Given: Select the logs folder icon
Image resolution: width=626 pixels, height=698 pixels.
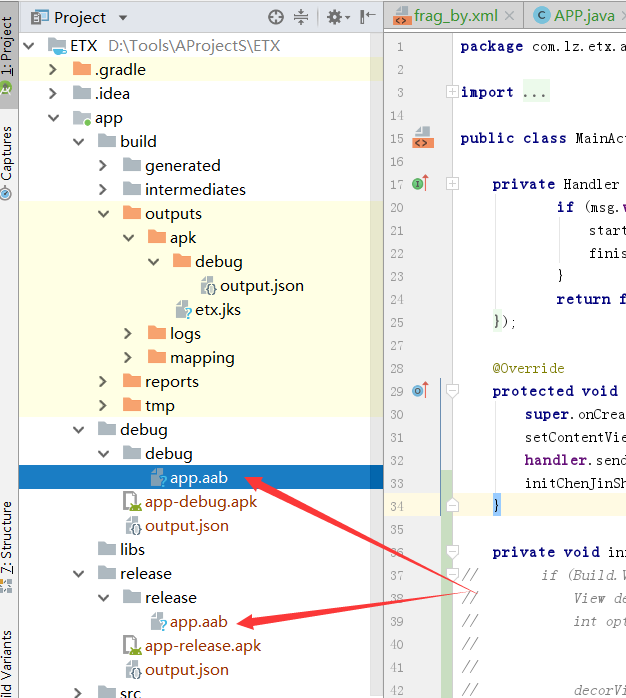Looking at the screenshot, I should 157,333.
